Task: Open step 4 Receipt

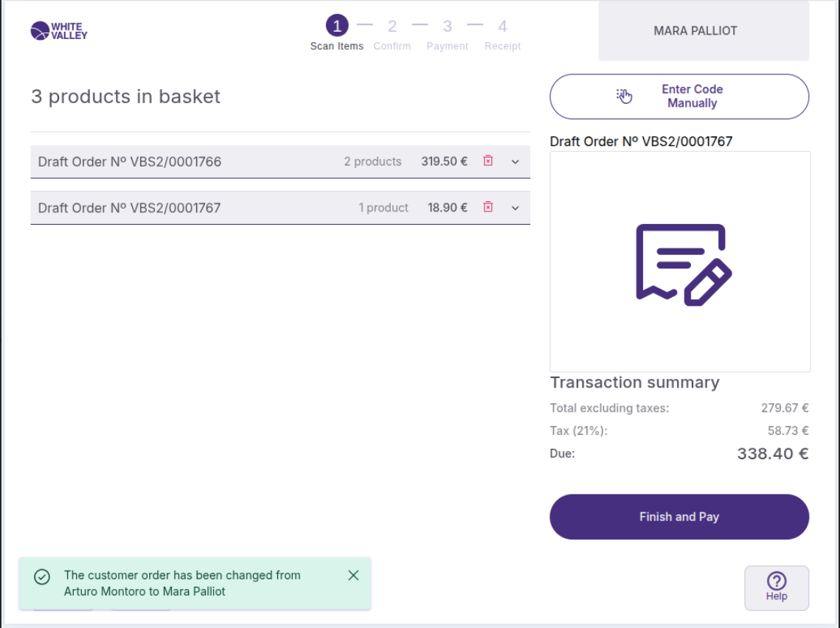Action: (502, 27)
